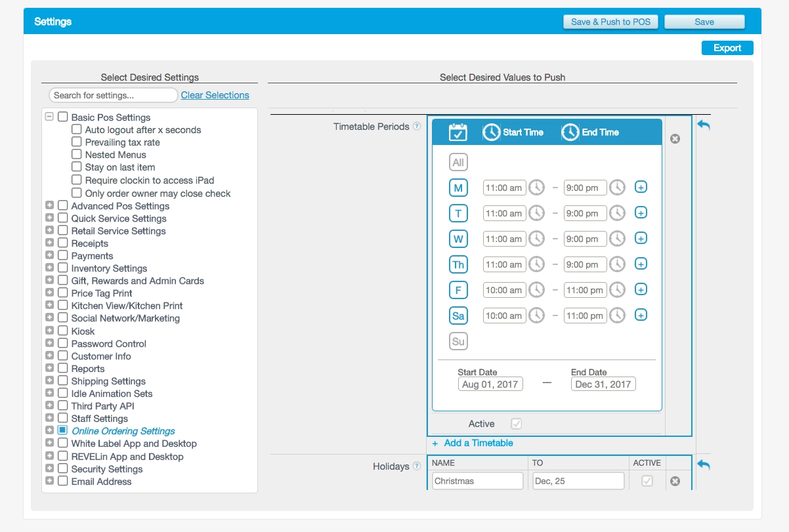Open the Thursday end time clock picker
This screenshot has height=532, width=789.
617,264
